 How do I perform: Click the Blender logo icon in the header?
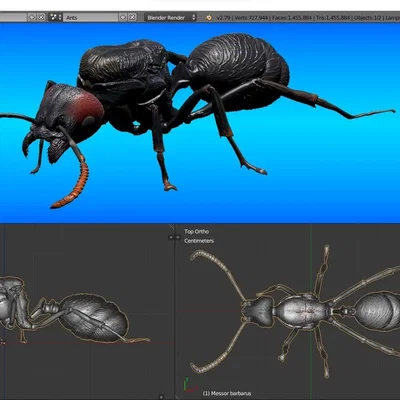pos(209,18)
